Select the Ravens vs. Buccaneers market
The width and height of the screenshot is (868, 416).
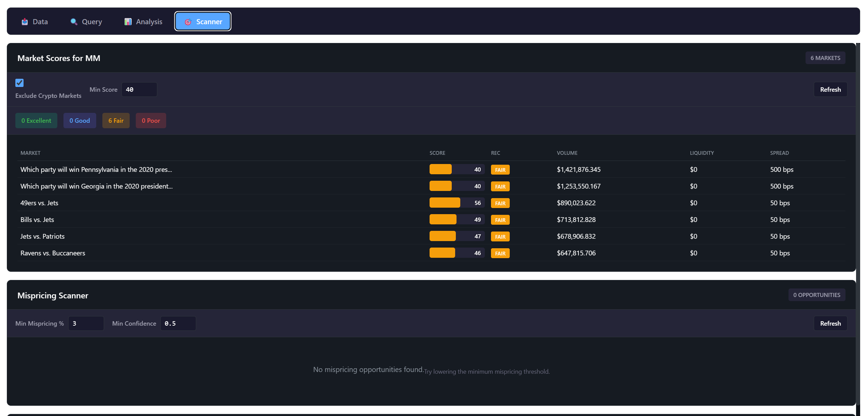pos(431,253)
